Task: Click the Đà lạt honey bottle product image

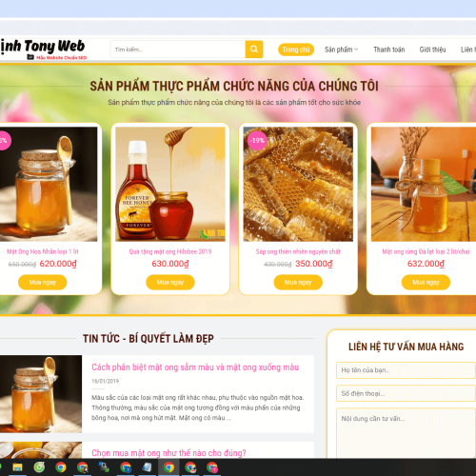Action: click(x=424, y=184)
